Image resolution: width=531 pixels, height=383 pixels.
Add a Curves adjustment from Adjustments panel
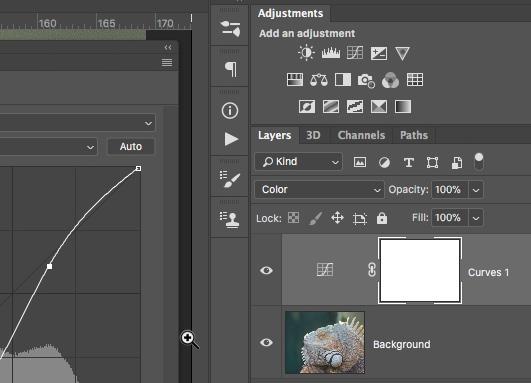(x=355, y=53)
